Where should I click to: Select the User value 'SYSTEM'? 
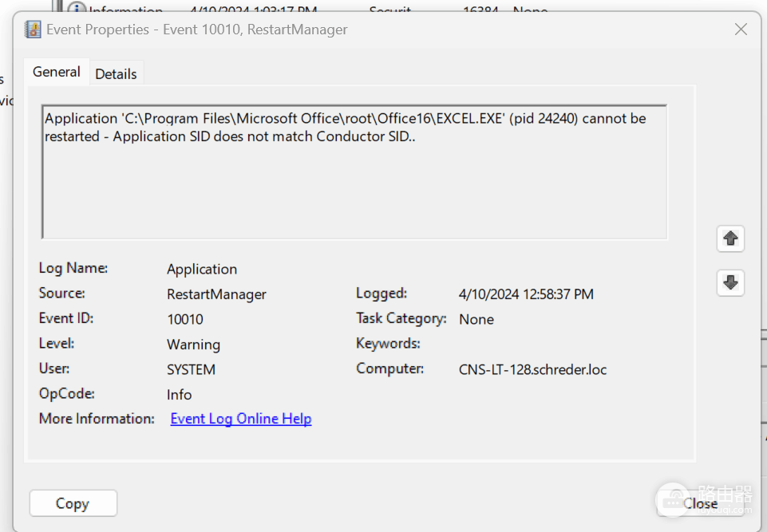click(x=191, y=369)
